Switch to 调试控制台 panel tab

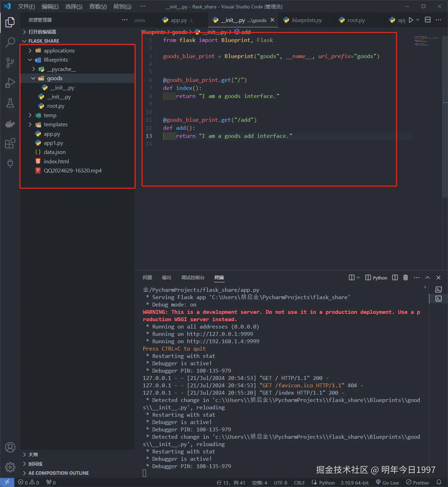193,277
